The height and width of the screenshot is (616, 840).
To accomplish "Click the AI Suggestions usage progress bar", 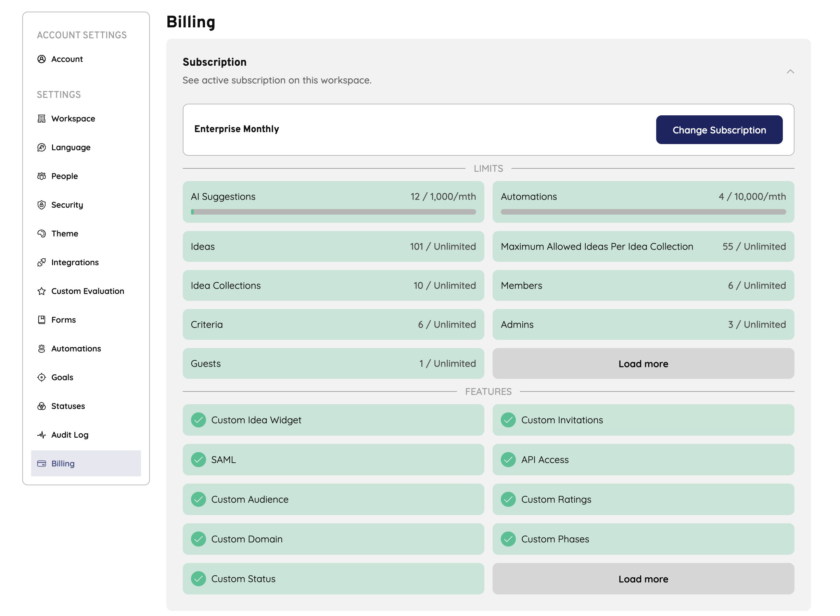I will click(333, 212).
